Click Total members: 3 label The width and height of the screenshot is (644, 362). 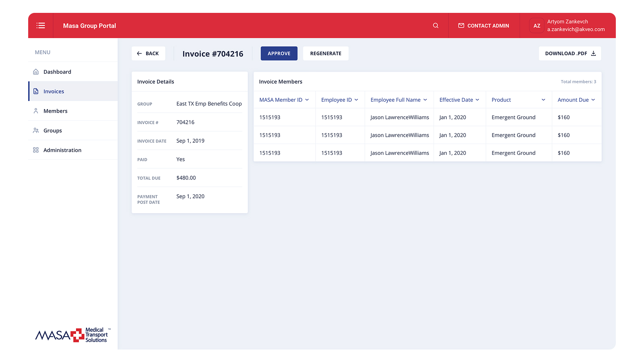click(x=578, y=82)
